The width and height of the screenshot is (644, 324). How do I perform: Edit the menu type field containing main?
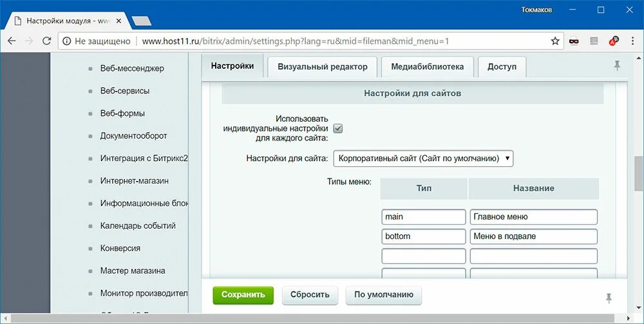click(x=424, y=217)
